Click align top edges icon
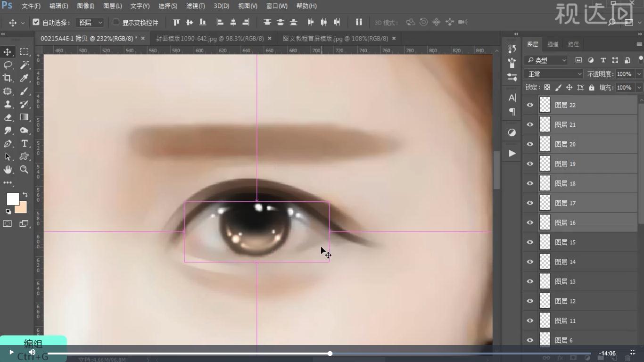The width and height of the screenshot is (644, 362). click(176, 22)
